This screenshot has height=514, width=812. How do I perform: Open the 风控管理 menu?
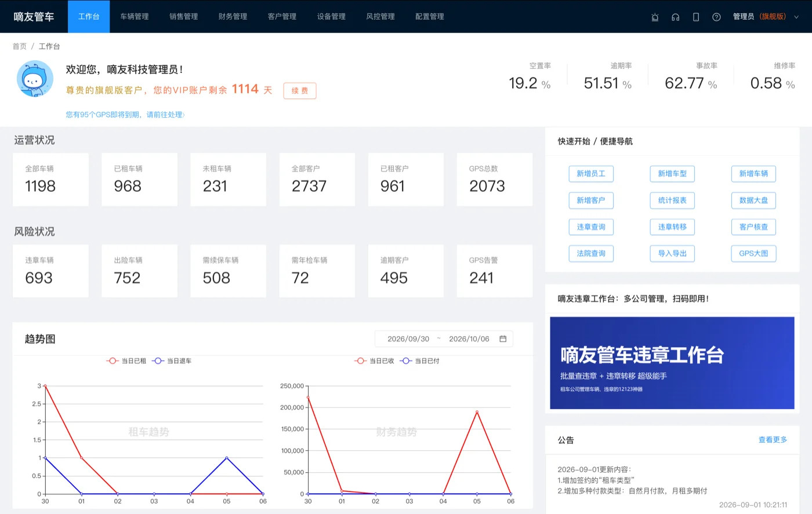click(x=380, y=17)
